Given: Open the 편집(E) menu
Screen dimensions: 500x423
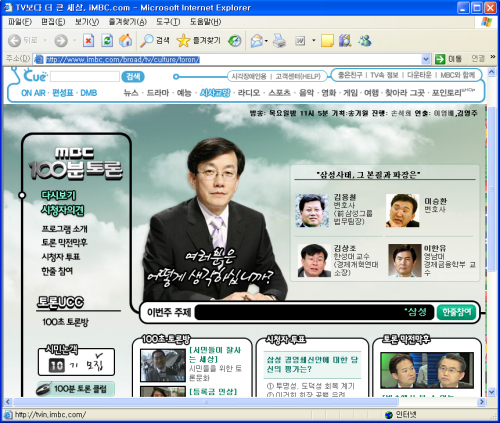Looking at the screenshot, I should coord(53,22).
